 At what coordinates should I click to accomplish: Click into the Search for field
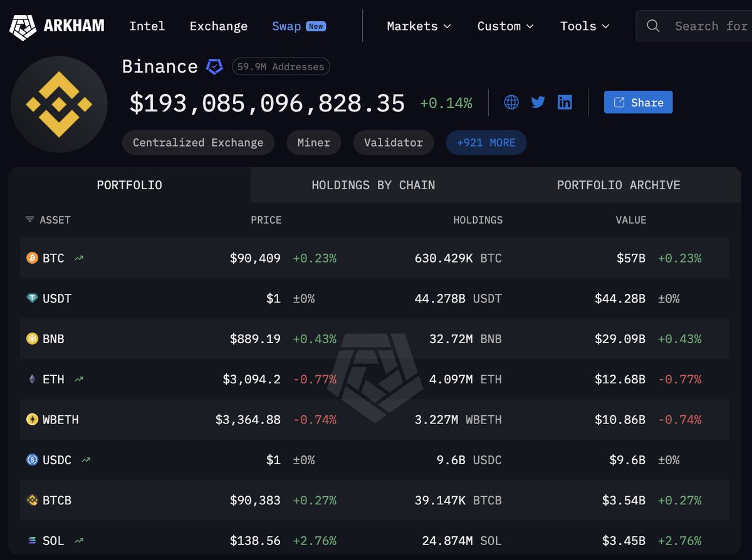click(694, 26)
